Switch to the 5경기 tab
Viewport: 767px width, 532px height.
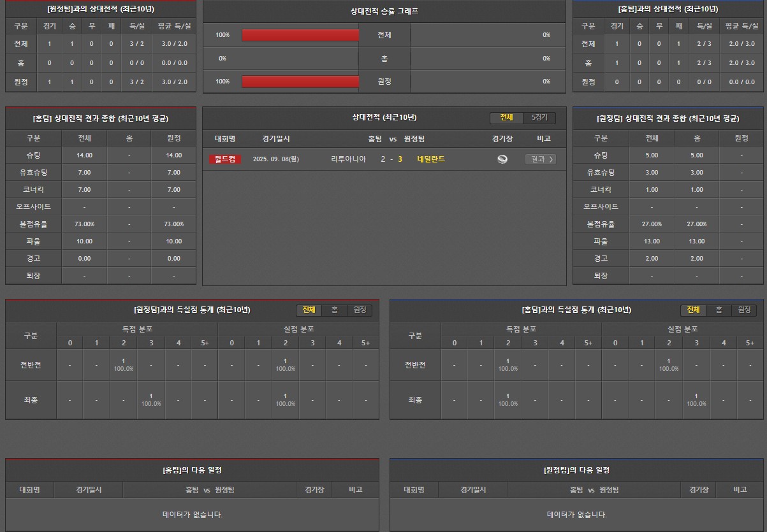[539, 118]
